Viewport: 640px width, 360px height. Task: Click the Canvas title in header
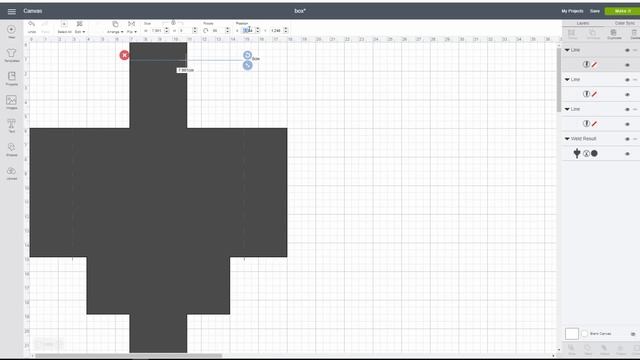(x=33, y=11)
